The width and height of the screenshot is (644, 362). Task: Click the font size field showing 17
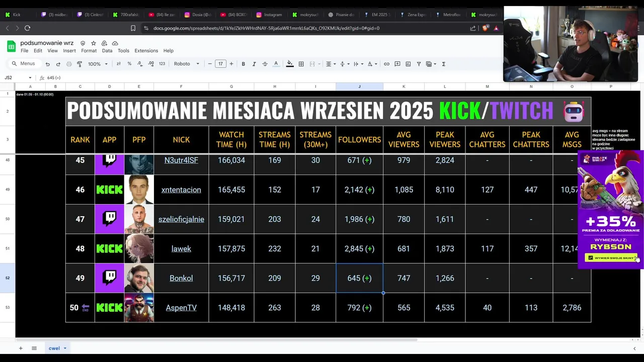tap(220, 64)
